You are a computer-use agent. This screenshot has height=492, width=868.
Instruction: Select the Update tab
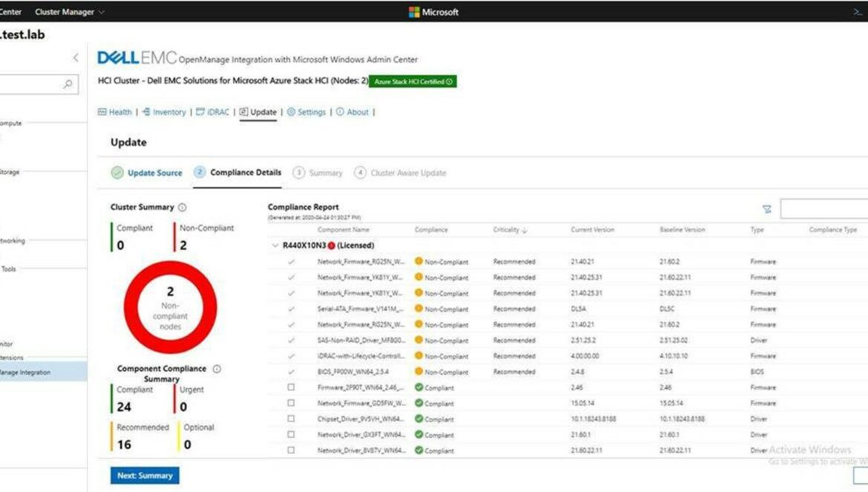(x=258, y=112)
